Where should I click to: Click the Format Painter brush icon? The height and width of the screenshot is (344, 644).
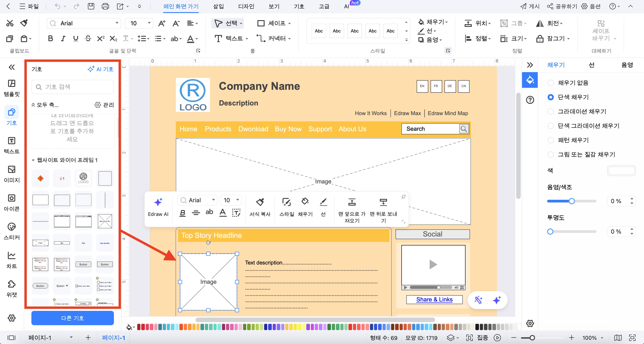coord(24,23)
